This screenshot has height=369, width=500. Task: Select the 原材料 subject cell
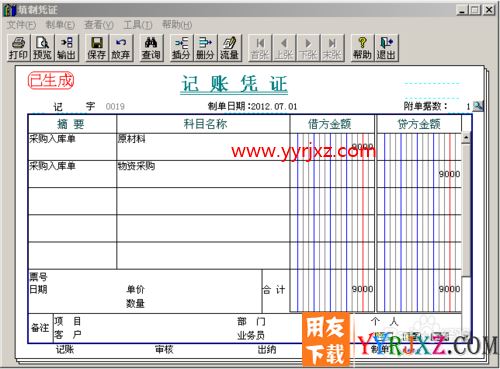tap(203, 147)
